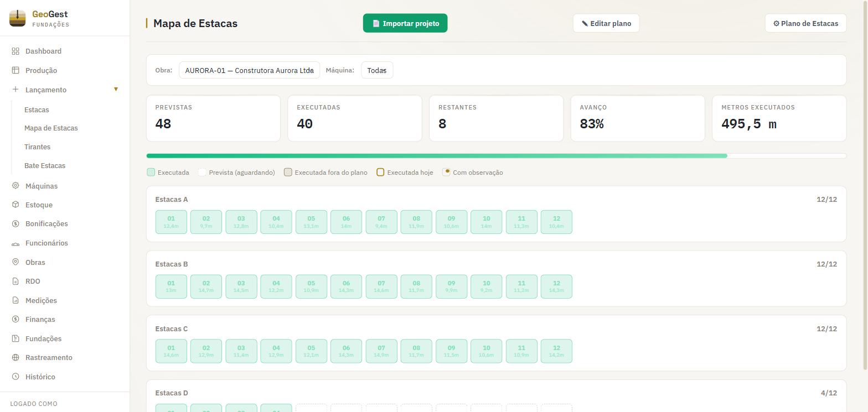
Task: Click the Estoque box icon
Action: [x=15, y=205]
